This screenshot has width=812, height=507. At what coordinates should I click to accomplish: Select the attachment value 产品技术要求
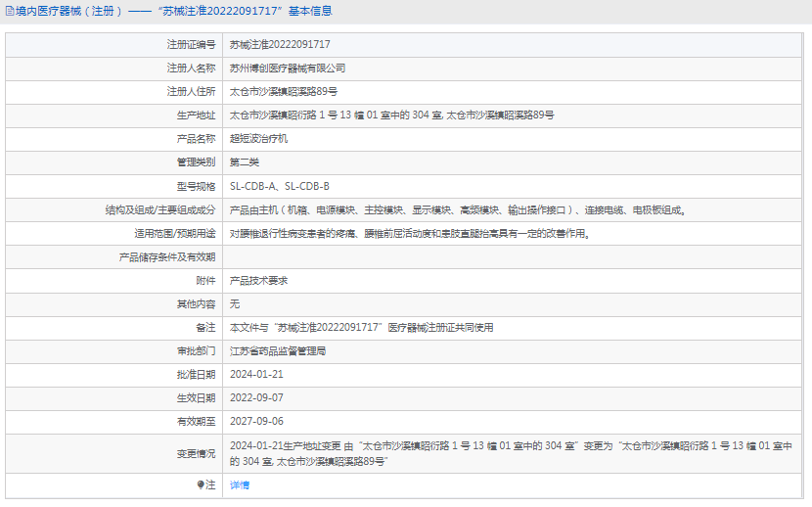click(258, 281)
